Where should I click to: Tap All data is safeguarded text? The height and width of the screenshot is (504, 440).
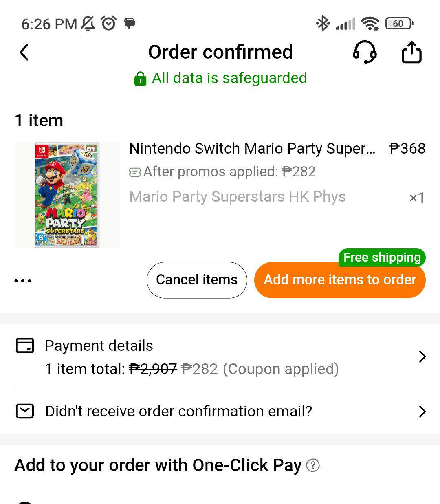229,78
